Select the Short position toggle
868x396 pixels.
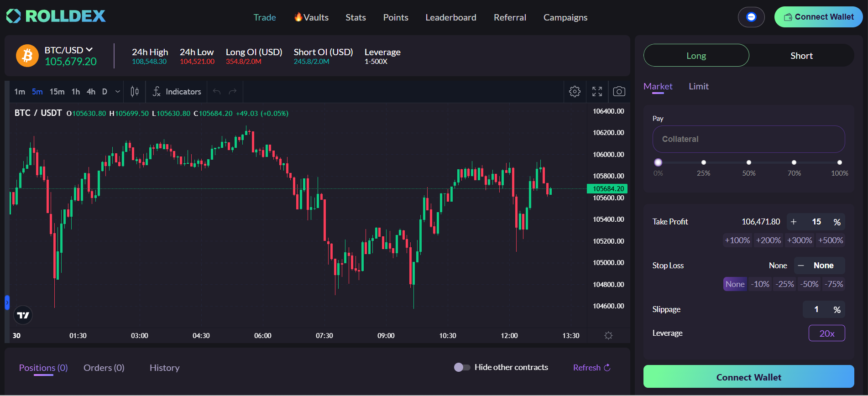[801, 56]
